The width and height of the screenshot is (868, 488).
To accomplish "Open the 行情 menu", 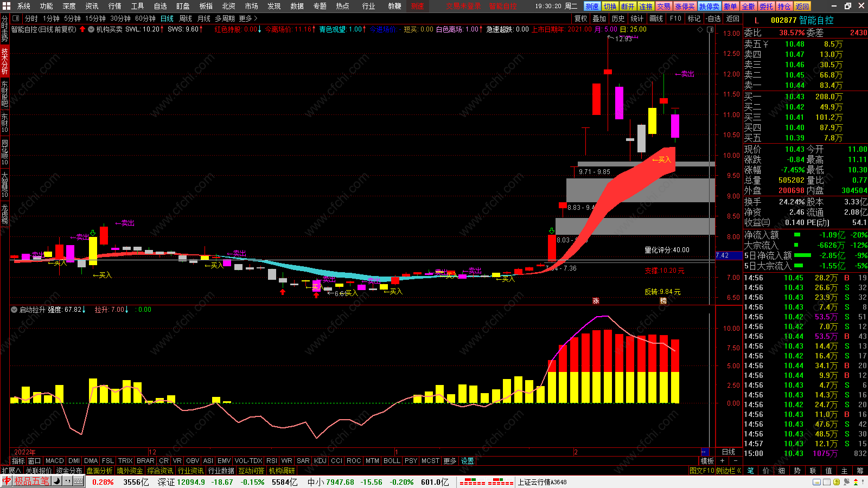I will tap(115, 6).
